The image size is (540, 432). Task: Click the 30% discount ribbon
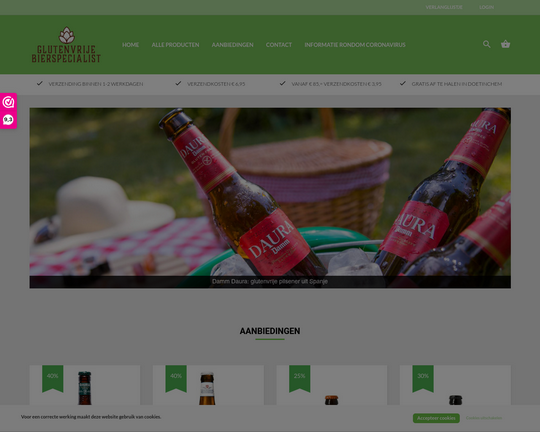tap(423, 378)
